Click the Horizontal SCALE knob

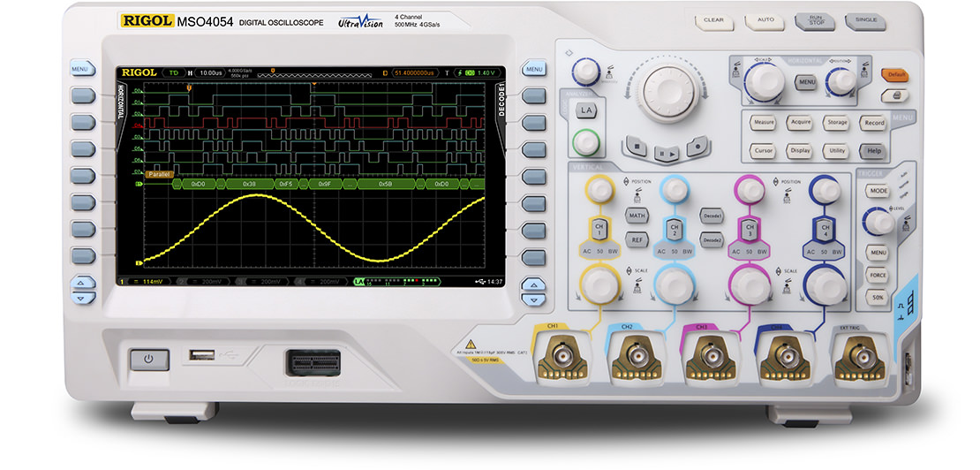pyautogui.click(x=765, y=80)
